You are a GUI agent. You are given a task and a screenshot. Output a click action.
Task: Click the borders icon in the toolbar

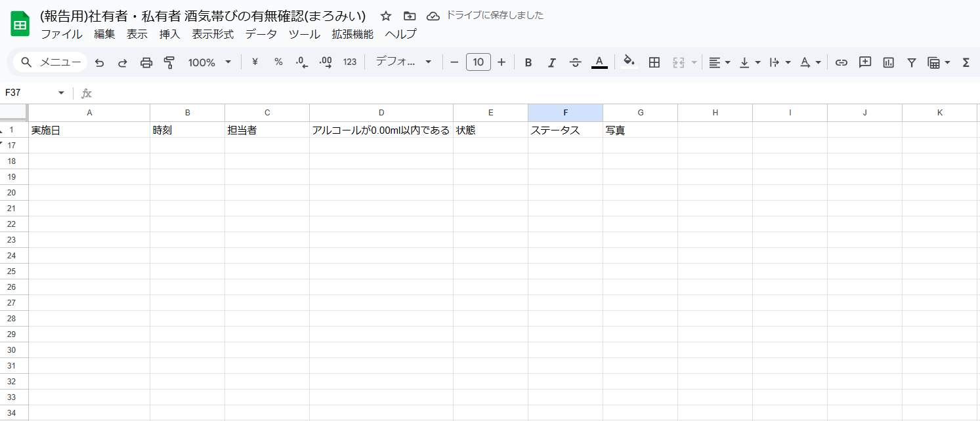click(654, 62)
